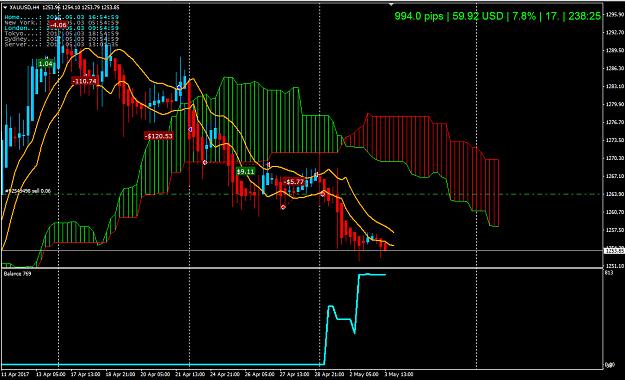Screen dimensions: 625x380
Task: Click the blue trade marker on the 21 Apr candle
Action: pos(179,87)
